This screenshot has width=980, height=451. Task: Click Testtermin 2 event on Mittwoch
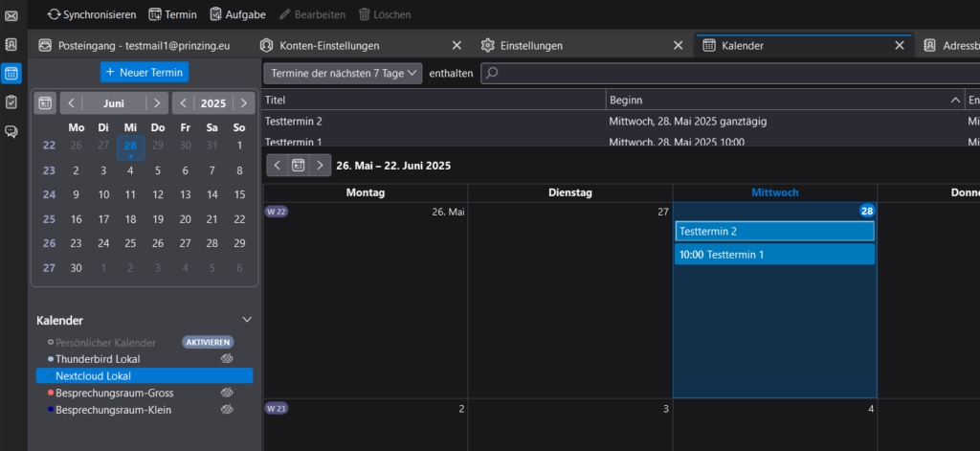coord(774,231)
